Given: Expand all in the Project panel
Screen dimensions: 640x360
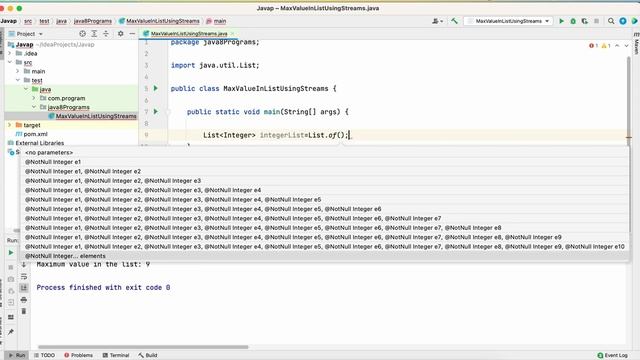Looking at the screenshot, I should pos(94,34).
